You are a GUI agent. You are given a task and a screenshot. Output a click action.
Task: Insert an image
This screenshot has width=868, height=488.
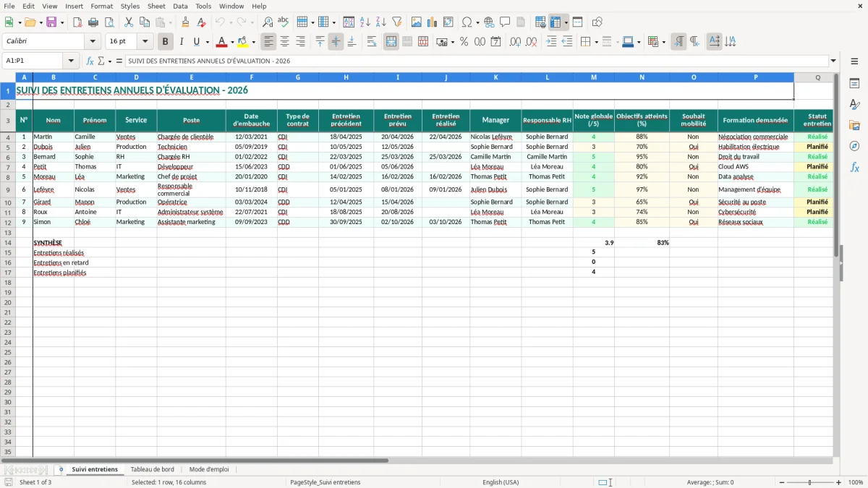click(417, 22)
